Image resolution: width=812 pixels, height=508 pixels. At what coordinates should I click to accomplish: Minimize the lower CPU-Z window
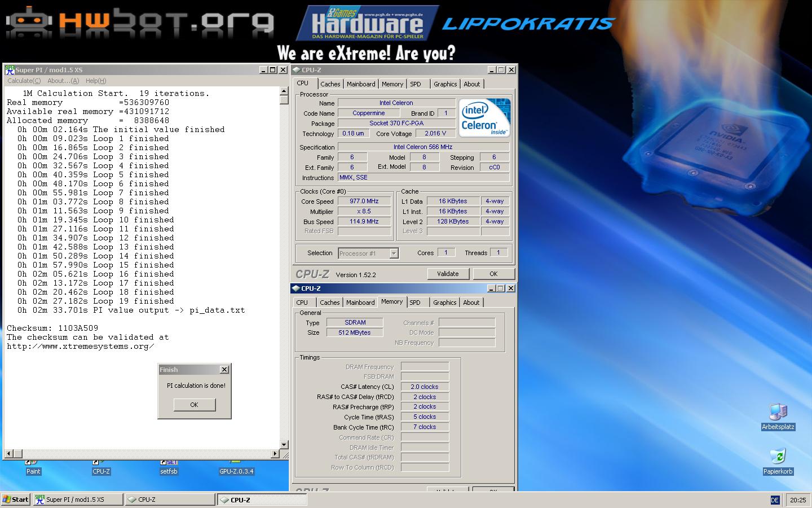click(490, 288)
